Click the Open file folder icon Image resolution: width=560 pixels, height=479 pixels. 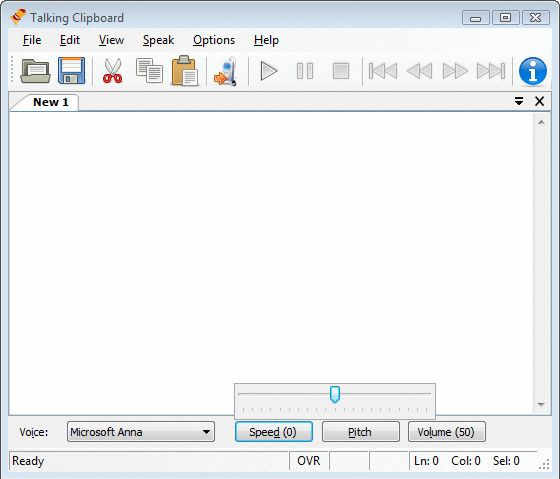35,71
